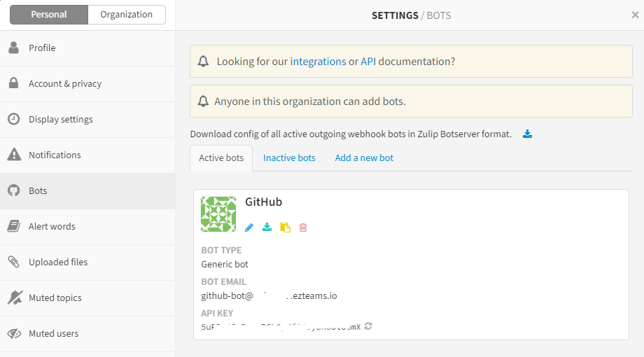The height and width of the screenshot is (357, 644).
Task: Click the GitHub bot name heading
Action: (264, 202)
